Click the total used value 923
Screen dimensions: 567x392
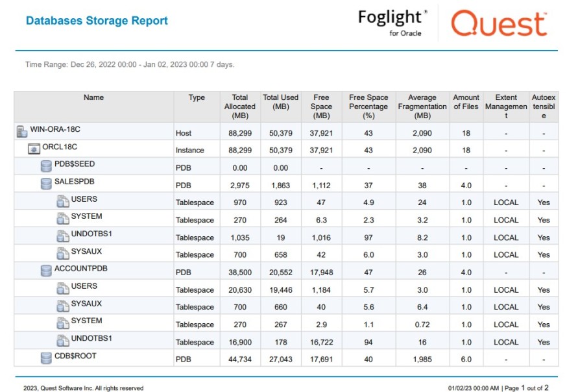coord(281,202)
